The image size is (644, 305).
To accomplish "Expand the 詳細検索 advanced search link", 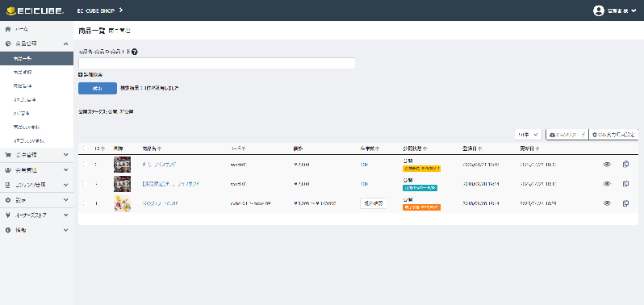I will tap(90, 75).
